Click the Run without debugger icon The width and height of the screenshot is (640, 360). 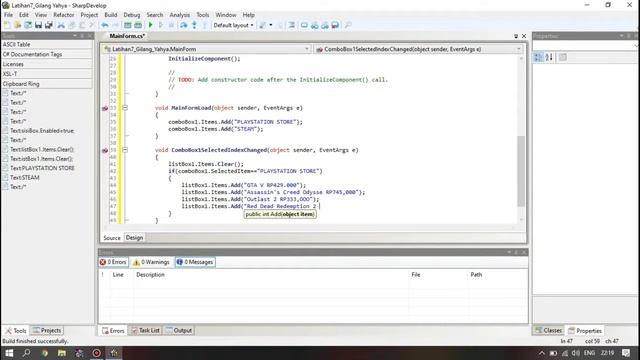point(161,25)
